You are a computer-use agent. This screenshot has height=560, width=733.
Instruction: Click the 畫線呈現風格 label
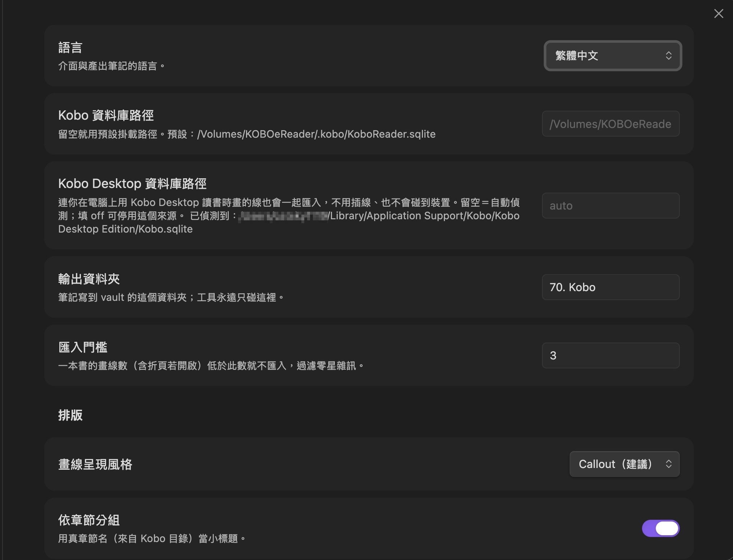(x=95, y=464)
